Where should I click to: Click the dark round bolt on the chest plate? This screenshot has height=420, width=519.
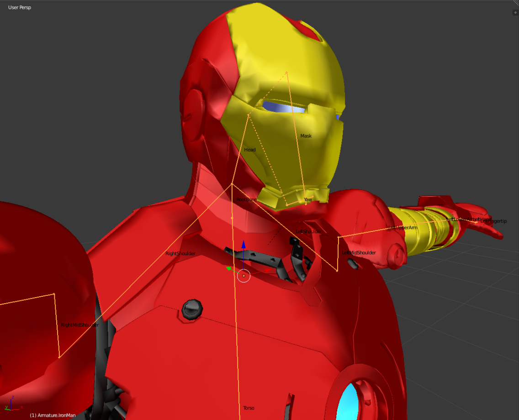coord(192,309)
